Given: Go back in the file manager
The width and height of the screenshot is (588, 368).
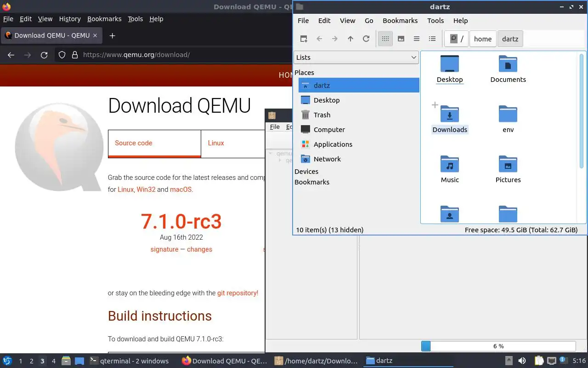Looking at the screenshot, I should click(x=319, y=39).
